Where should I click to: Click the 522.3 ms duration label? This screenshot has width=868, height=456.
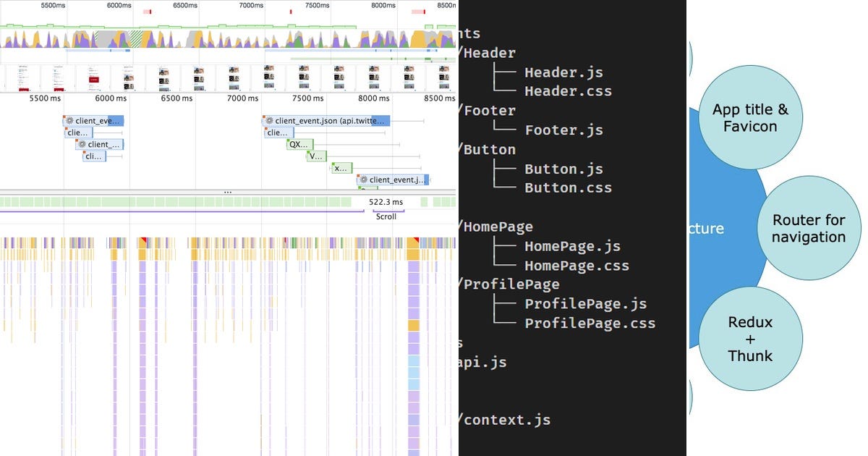coord(386,201)
